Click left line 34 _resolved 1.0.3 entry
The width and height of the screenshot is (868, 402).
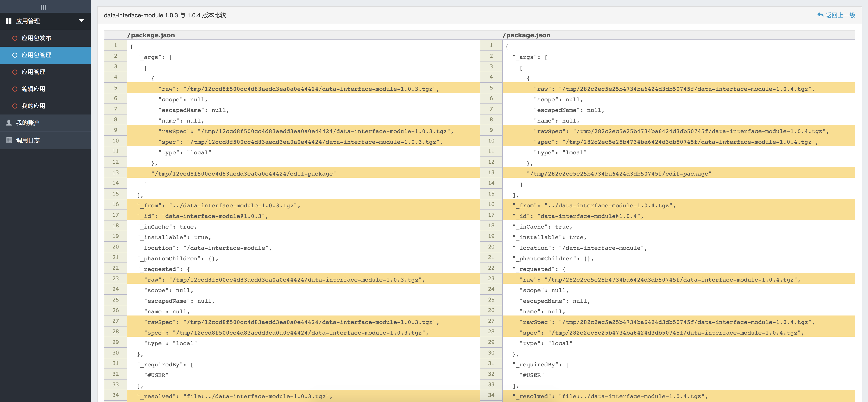(235, 396)
